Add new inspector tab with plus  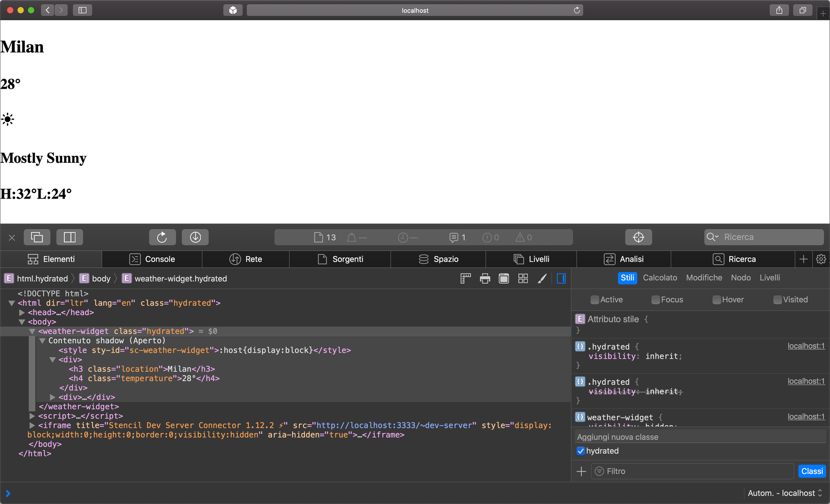tap(804, 259)
